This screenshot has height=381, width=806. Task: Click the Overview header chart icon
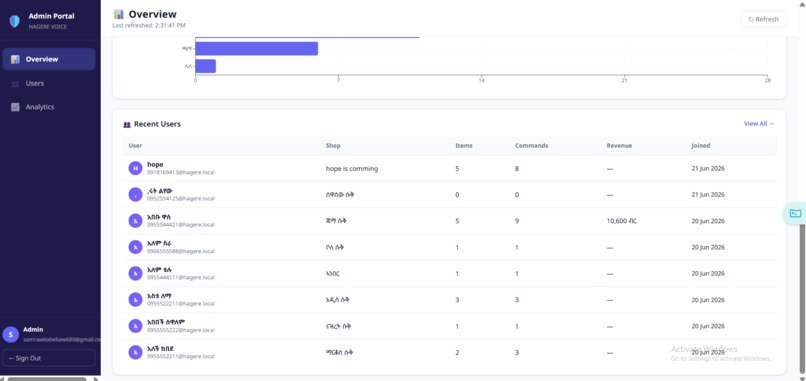[119, 14]
